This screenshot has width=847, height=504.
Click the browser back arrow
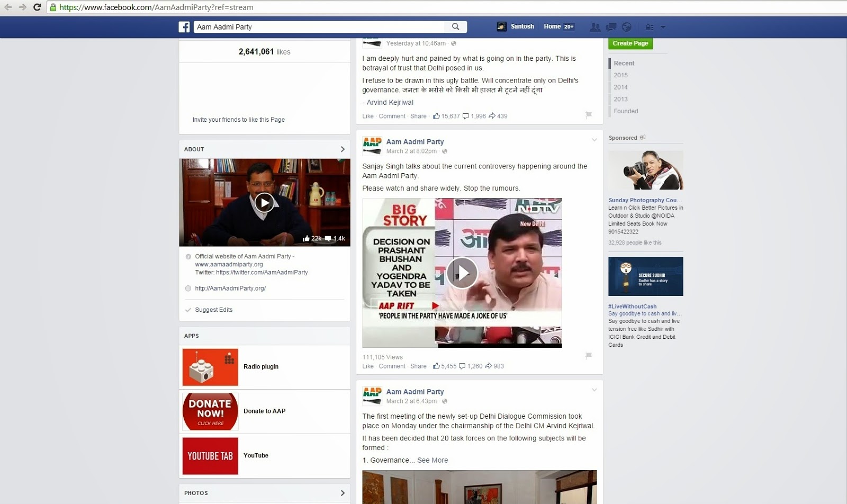coord(8,7)
